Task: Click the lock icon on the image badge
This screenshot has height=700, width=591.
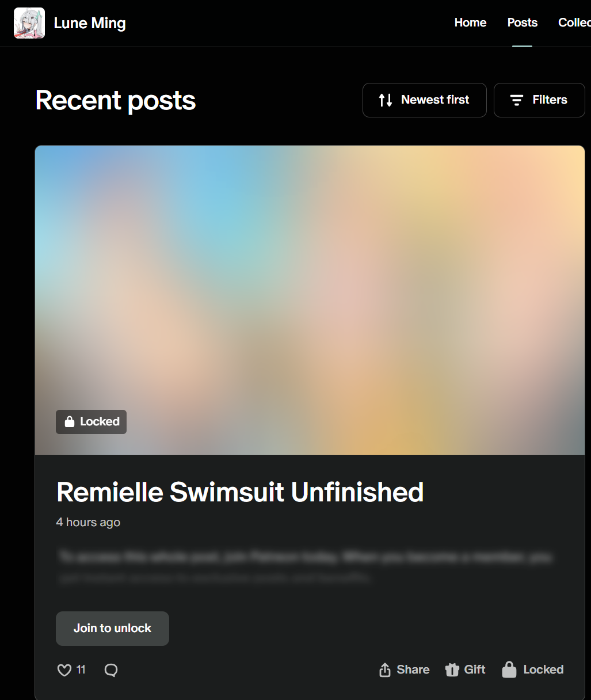Action: [x=70, y=421]
